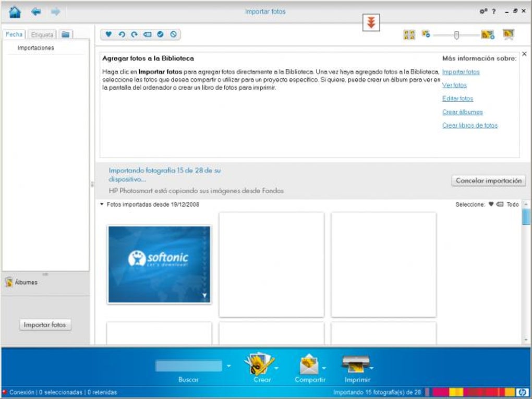Switch to the Fecha tab
532x399 pixels.
(14, 34)
